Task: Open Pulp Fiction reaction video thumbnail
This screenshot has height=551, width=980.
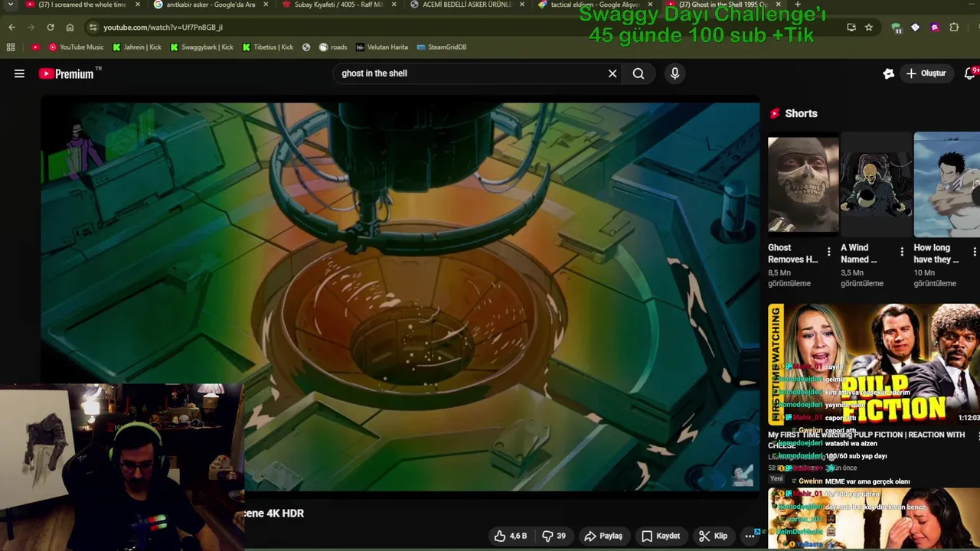Action: [x=874, y=364]
